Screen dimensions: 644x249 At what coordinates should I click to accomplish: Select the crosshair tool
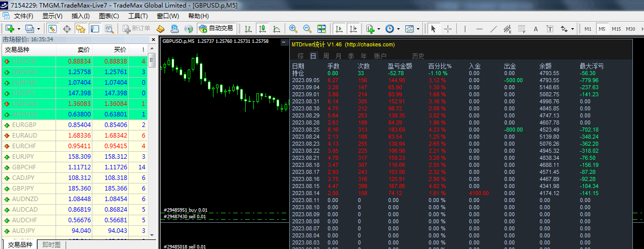click(448, 29)
